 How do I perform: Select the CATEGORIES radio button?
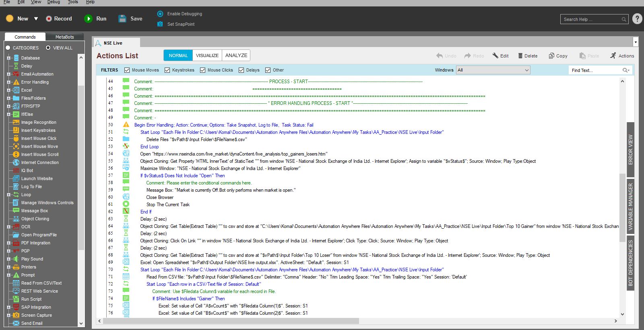point(8,48)
